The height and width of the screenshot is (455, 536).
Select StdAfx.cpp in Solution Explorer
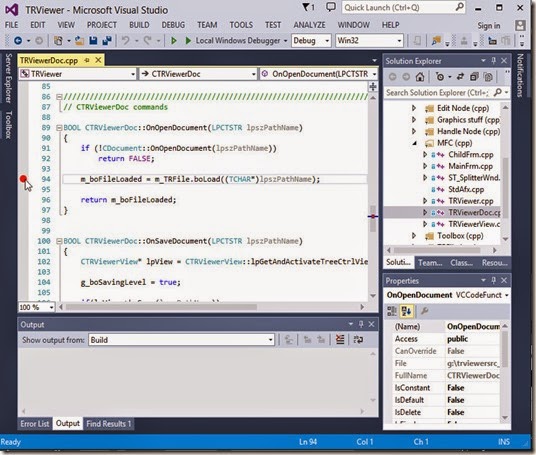click(x=466, y=189)
